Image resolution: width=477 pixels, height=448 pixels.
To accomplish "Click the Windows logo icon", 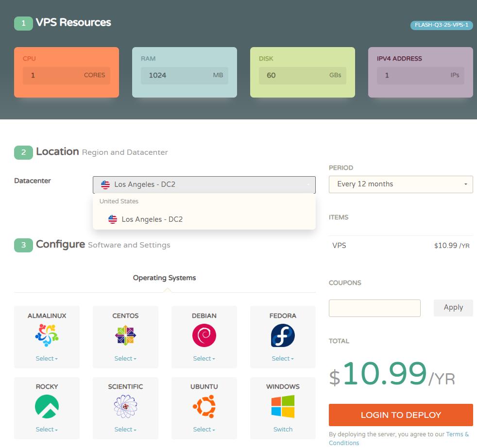I will [x=283, y=406].
